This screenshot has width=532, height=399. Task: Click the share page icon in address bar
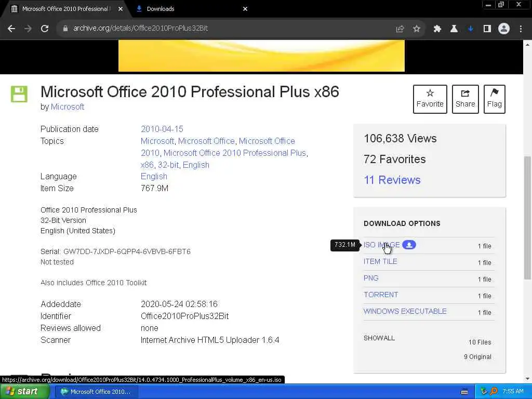pos(400,29)
